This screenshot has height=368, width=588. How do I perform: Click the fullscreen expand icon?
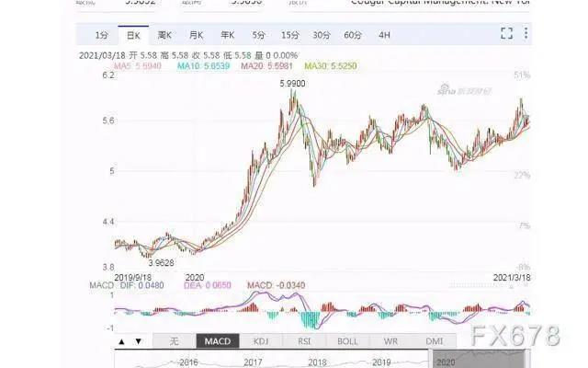click(506, 34)
